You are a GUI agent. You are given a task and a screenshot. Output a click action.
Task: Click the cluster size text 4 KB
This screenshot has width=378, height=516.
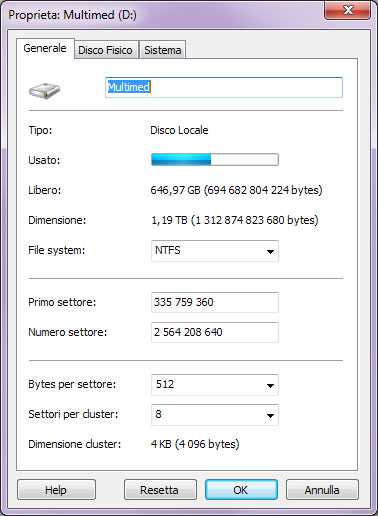click(x=195, y=444)
